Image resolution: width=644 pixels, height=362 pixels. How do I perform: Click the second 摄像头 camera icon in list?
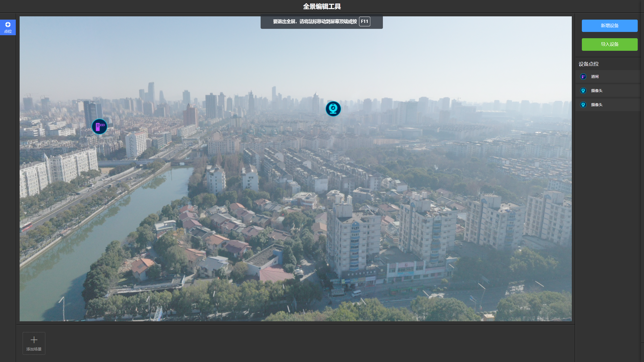[x=583, y=105]
